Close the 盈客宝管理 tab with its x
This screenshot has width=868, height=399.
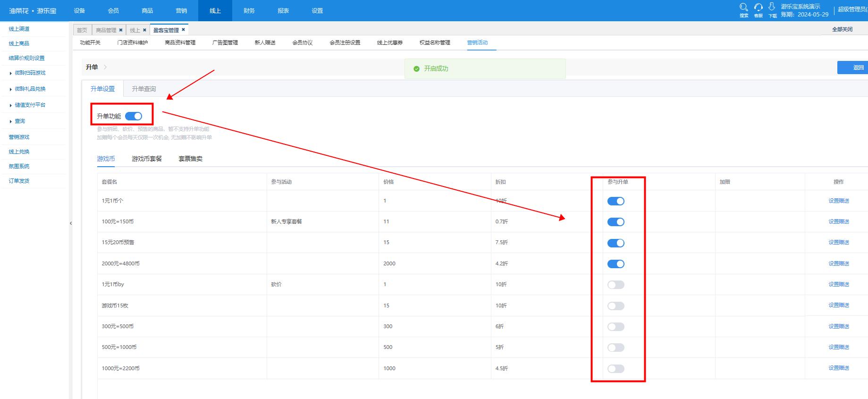(183, 30)
